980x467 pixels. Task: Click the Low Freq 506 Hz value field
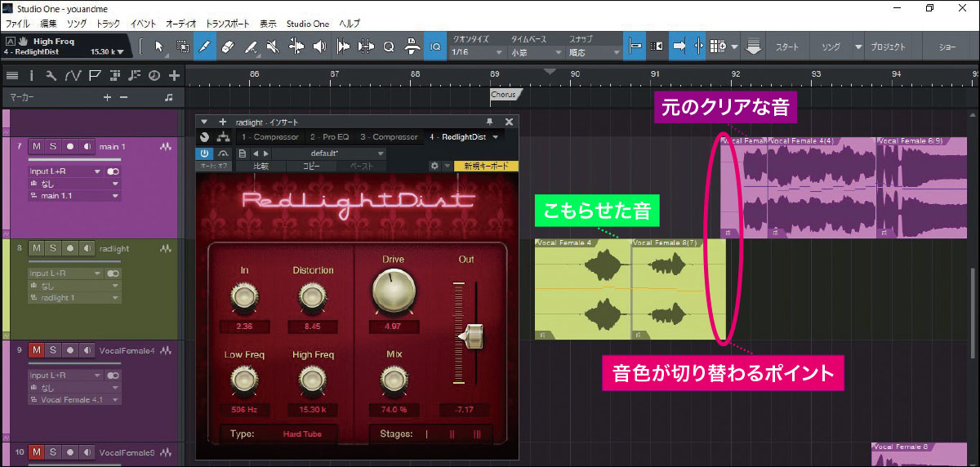pyautogui.click(x=244, y=409)
